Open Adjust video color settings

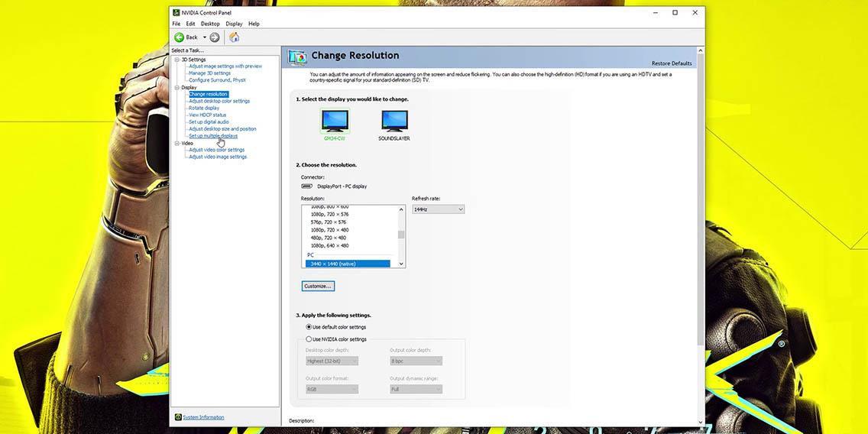coord(216,150)
